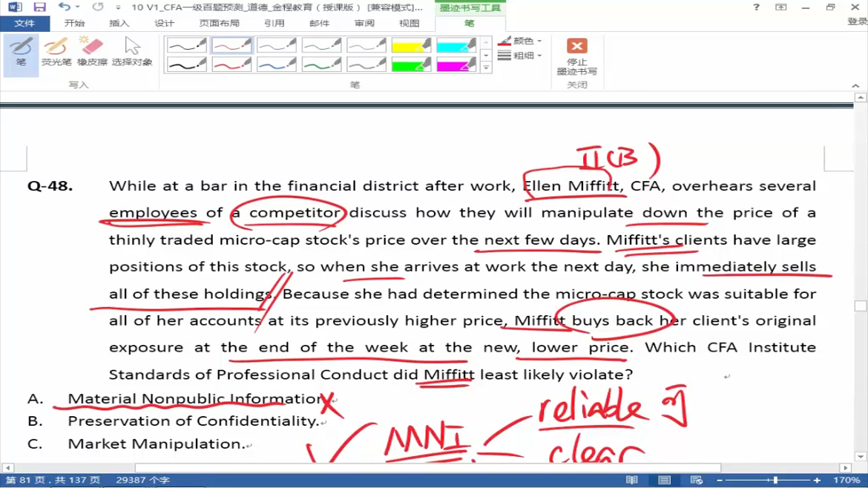Viewport: 868px width, 488px height.
Task: Choose the thick blue pen style
Action: pos(276,65)
